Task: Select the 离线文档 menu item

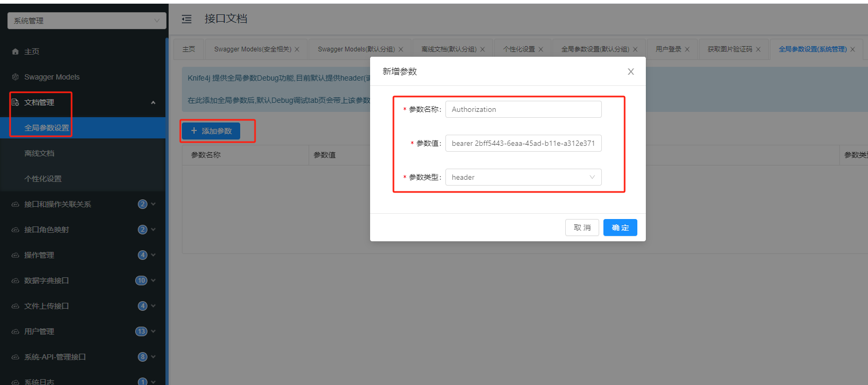Action: tap(39, 153)
